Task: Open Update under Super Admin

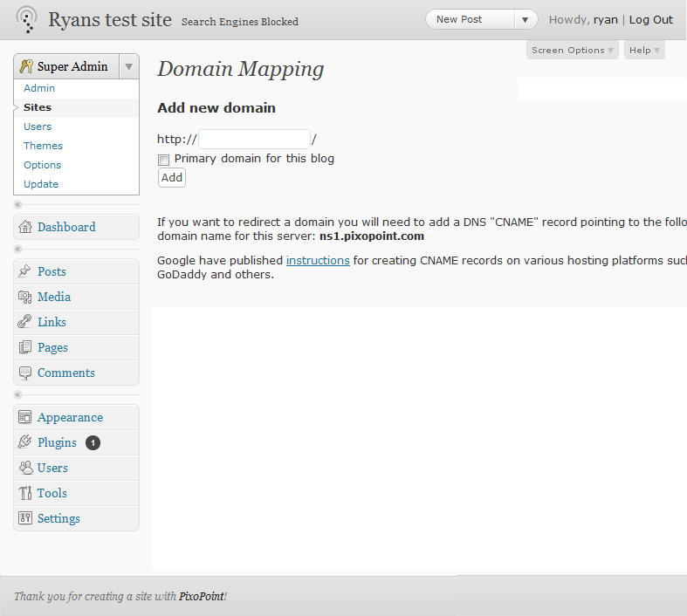Action: [41, 184]
